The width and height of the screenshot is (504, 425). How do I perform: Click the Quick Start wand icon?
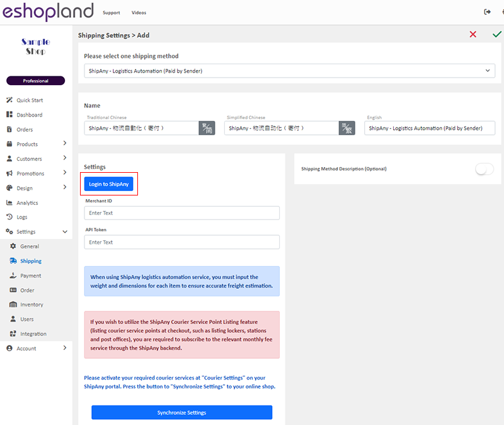point(9,100)
